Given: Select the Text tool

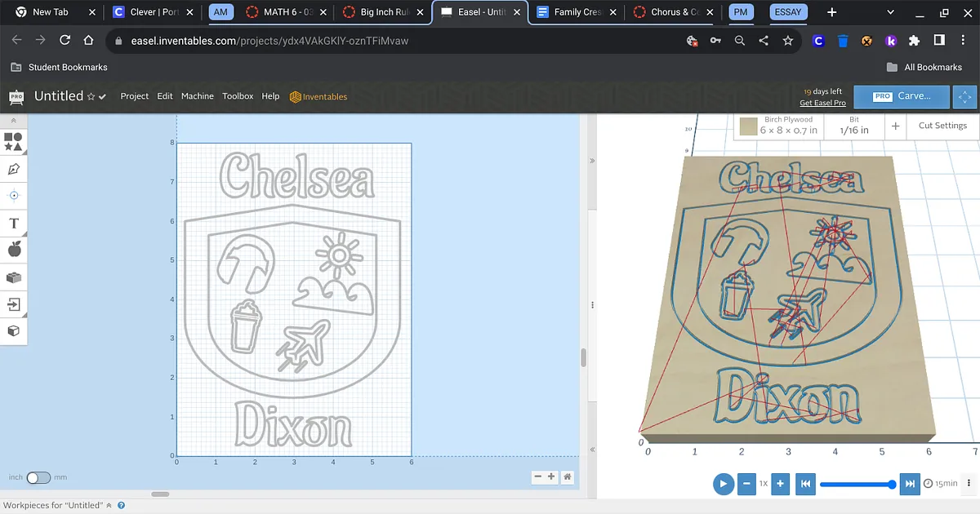Looking at the screenshot, I should click(13, 223).
